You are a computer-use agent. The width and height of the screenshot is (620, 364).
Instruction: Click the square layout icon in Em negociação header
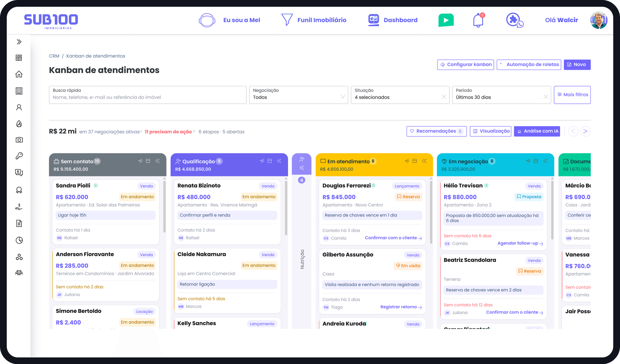(x=536, y=161)
